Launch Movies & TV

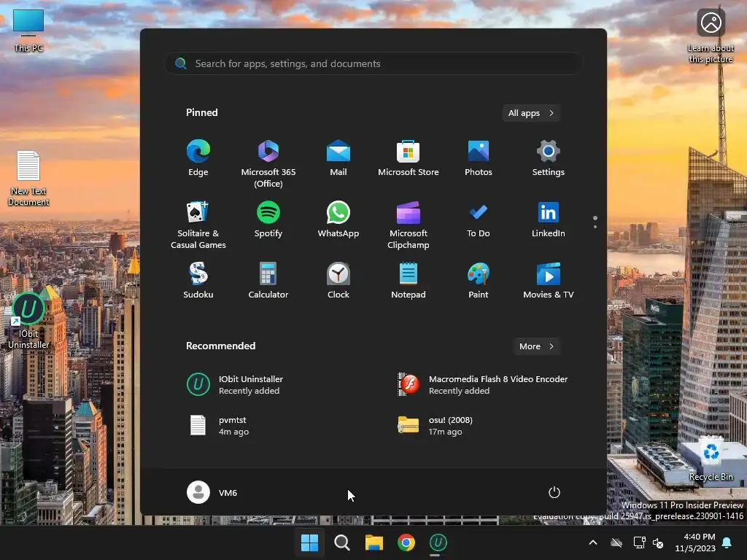tap(549, 281)
